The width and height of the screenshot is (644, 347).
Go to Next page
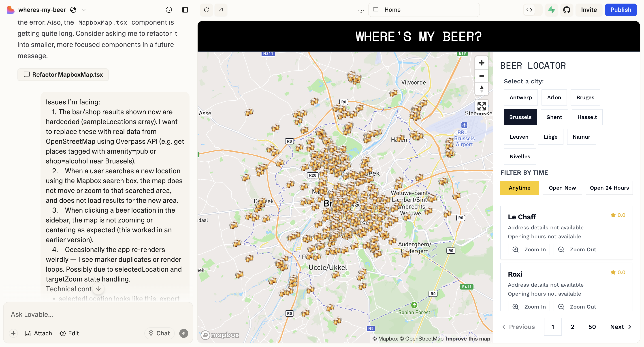coord(621,327)
